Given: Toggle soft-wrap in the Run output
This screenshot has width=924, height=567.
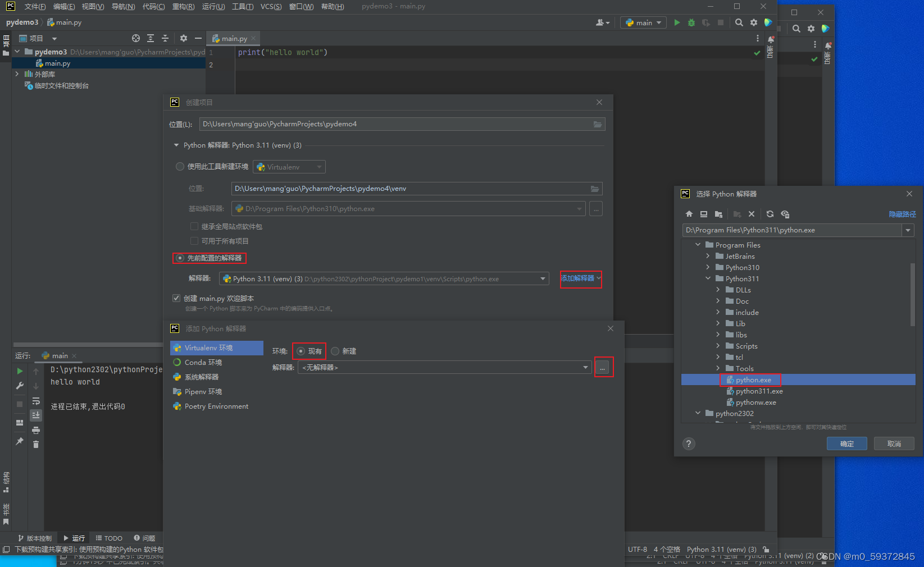Looking at the screenshot, I should [x=36, y=401].
